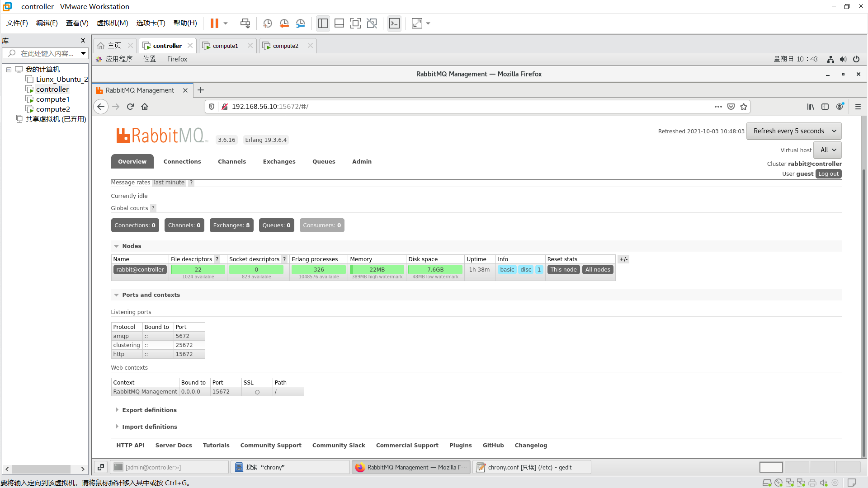Click the Log out button
The height and width of the screenshot is (488, 868).
point(828,174)
